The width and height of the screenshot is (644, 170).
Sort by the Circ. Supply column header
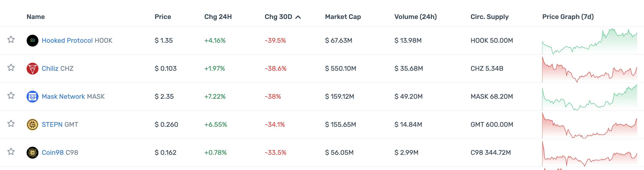489,17
